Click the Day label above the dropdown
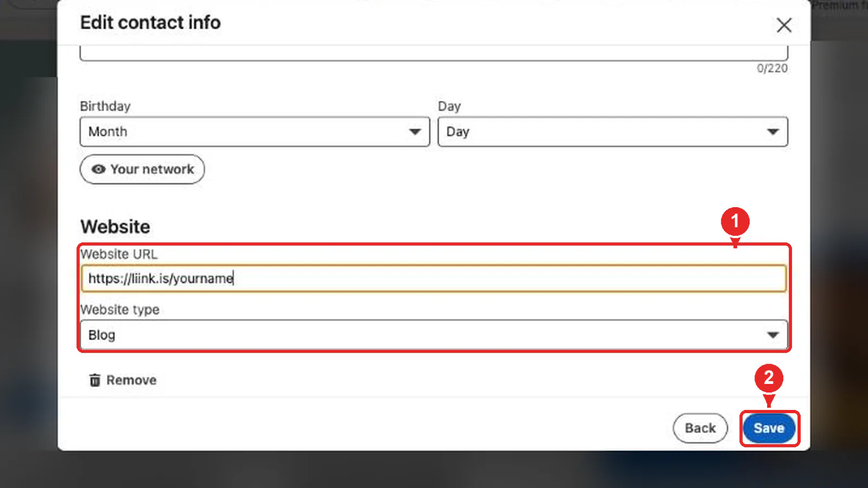Viewport: 868px width, 488px height. (450, 106)
